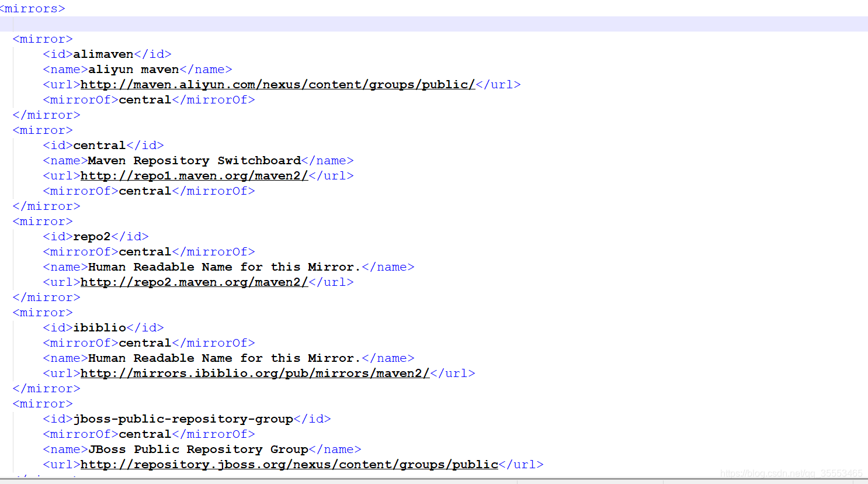Open the mirrors.ibiblio.org URL link
This screenshot has width=868, height=484.
click(x=255, y=374)
